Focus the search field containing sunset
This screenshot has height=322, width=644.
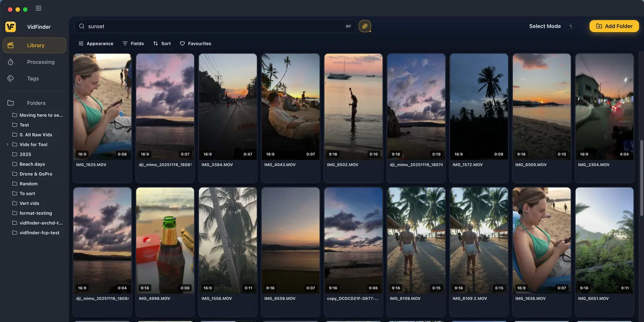pos(215,26)
